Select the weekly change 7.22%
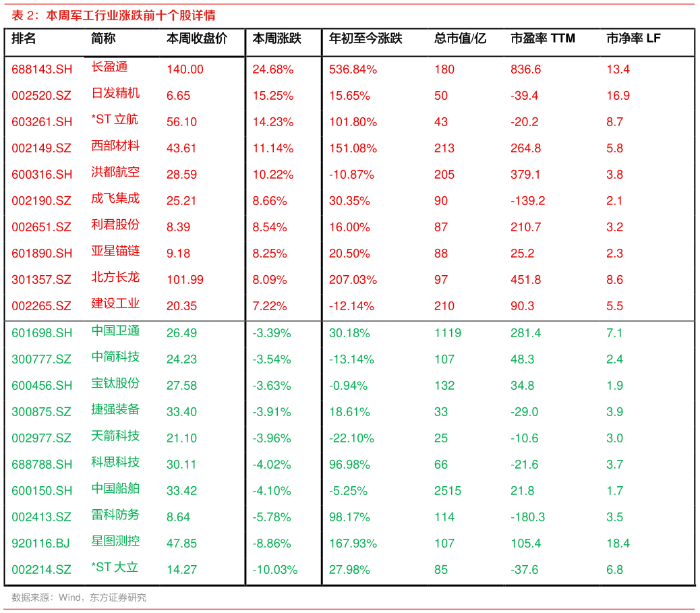This screenshot has width=700, height=613. point(270,306)
